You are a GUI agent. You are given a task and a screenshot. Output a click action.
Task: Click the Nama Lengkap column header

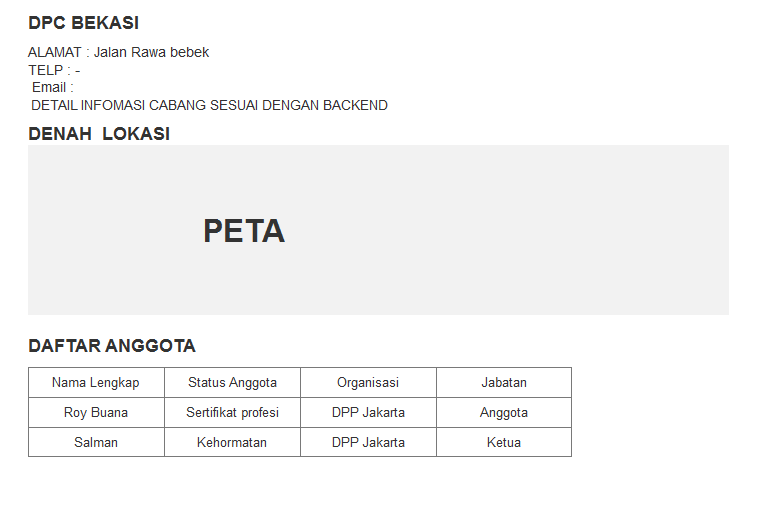(96, 382)
